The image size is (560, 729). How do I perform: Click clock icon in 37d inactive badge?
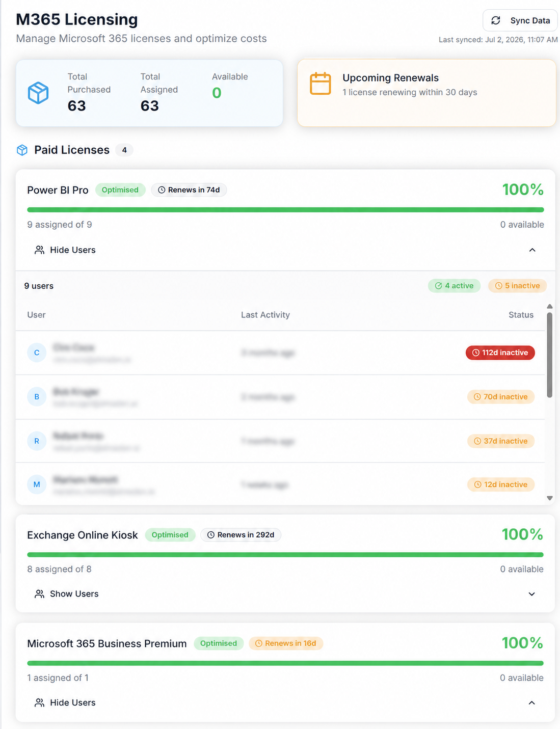click(x=477, y=441)
